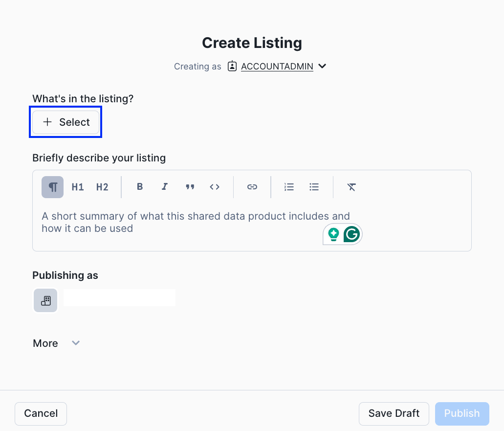Clear text formatting

pos(351,187)
